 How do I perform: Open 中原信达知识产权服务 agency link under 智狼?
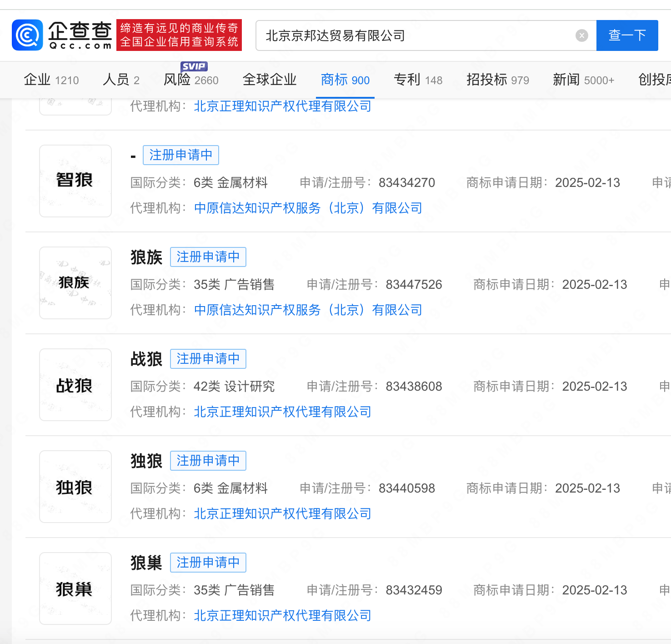pos(308,208)
